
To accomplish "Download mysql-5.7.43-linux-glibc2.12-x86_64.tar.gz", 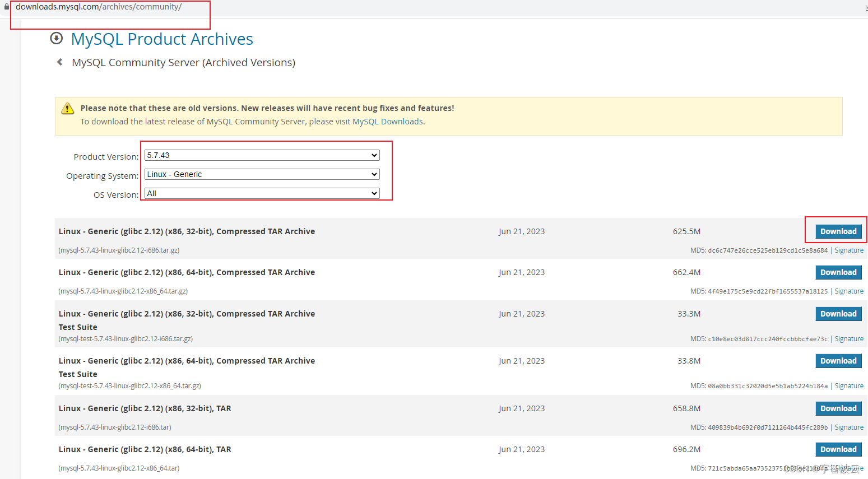I will coord(838,272).
